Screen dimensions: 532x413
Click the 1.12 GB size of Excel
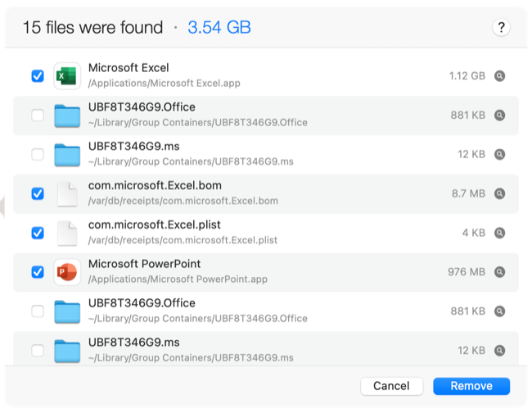tap(467, 76)
